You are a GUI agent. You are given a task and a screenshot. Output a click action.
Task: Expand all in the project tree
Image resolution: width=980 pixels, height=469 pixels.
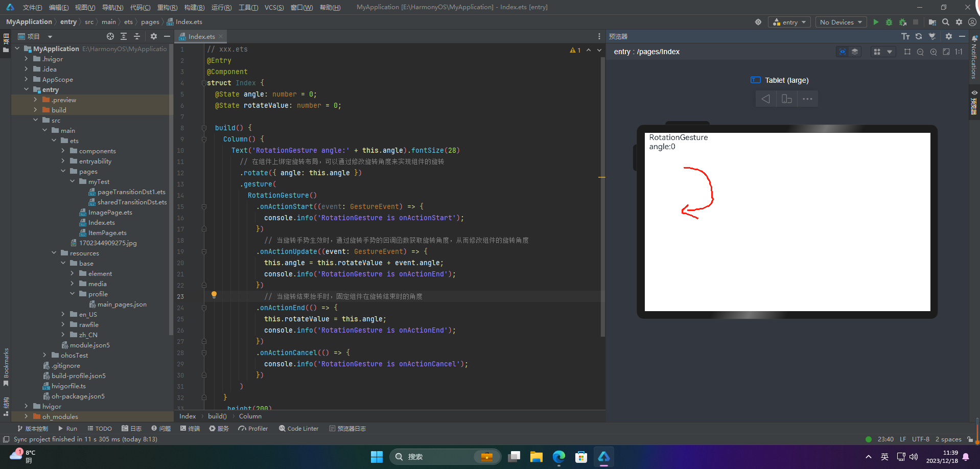pos(124,36)
